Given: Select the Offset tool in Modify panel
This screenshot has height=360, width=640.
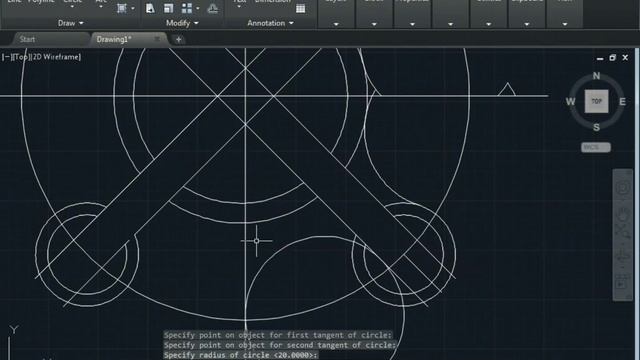Looking at the screenshot, I should tap(213, 8).
